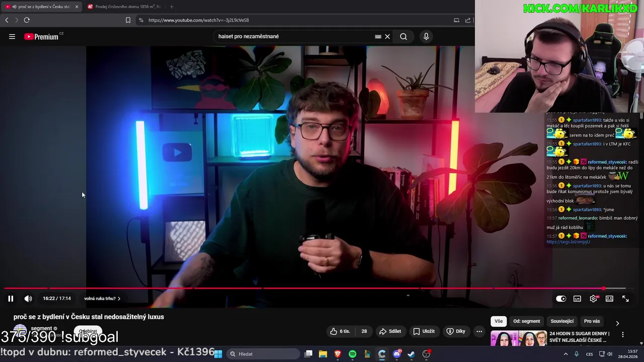
Task: Show more filter chips with arrow
Action: [x=617, y=323]
